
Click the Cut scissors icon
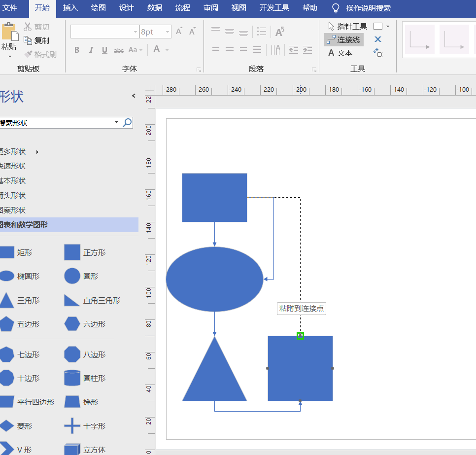point(28,27)
